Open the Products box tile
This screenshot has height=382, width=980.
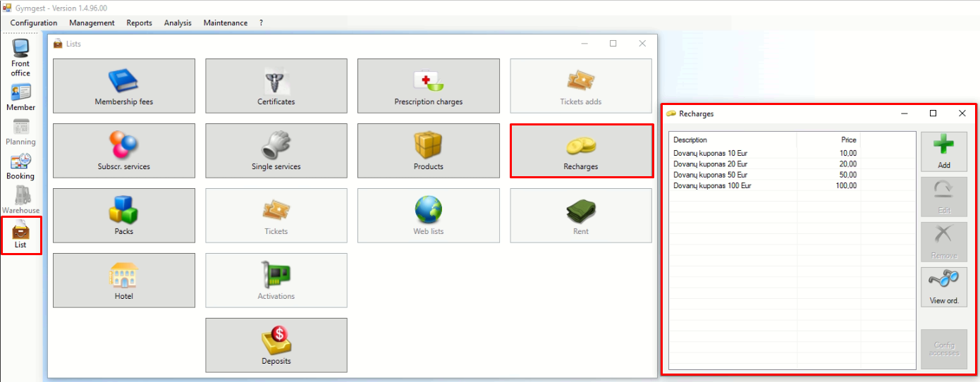point(429,151)
